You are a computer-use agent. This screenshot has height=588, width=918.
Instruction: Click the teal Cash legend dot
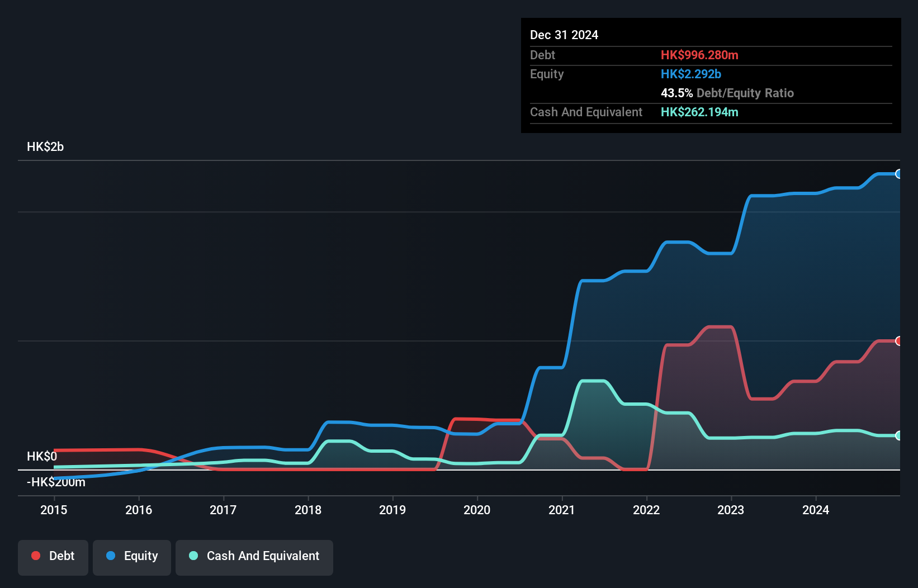[193, 556]
